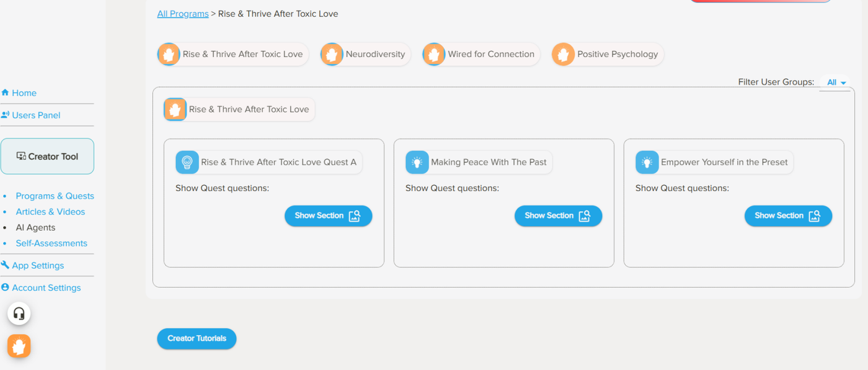The height and width of the screenshot is (370, 868).
Task: Show Section for Making Peace With The Past
Action: click(558, 216)
